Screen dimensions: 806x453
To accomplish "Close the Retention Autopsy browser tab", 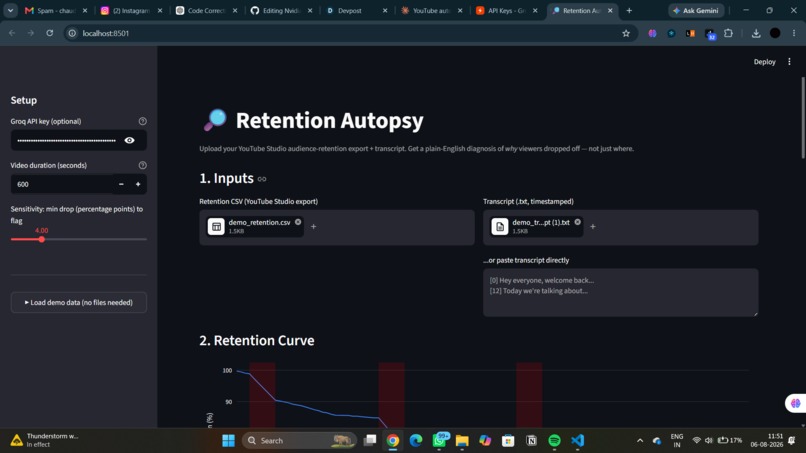I will 610,10.
